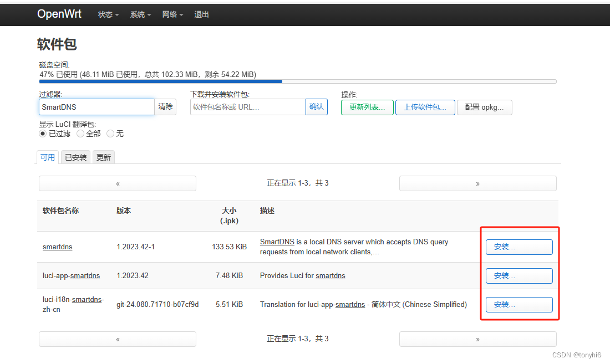Click the package name or URL input

tap(248, 107)
